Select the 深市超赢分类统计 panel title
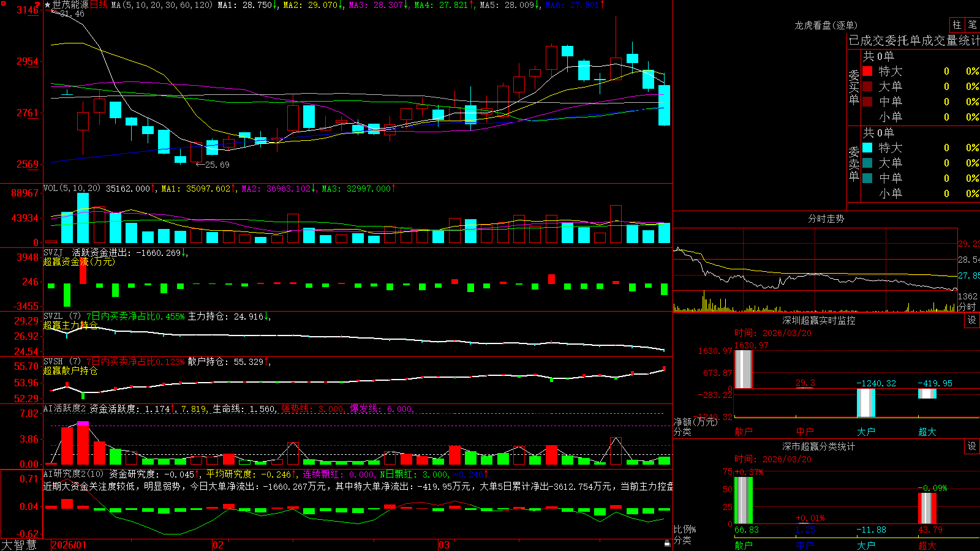980x551 pixels. pos(818,446)
